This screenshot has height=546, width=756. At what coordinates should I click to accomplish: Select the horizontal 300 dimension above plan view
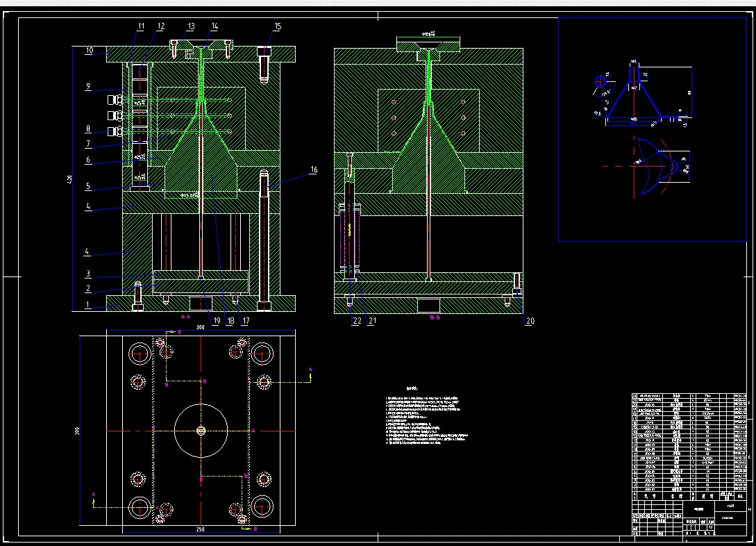point(200,327)
